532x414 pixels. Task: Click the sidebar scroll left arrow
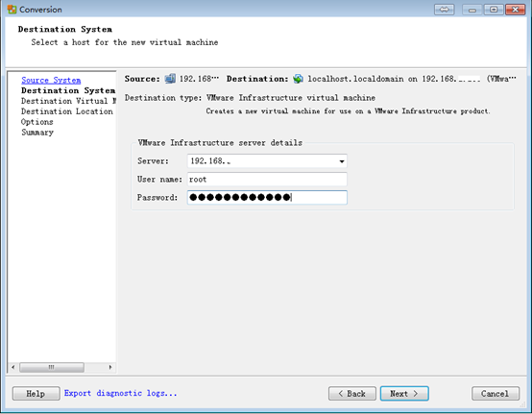click(x=13, y=367)
